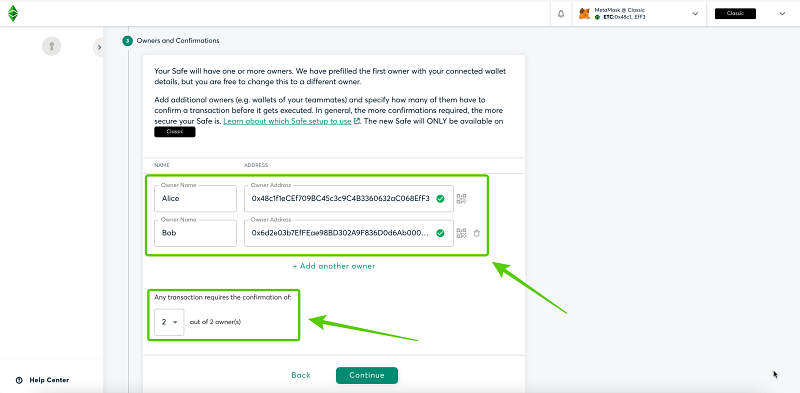The image size is (800, 393).
Task: Click the MetaMask fox icon
Action: pyautogui.click(x=584, y=14)
